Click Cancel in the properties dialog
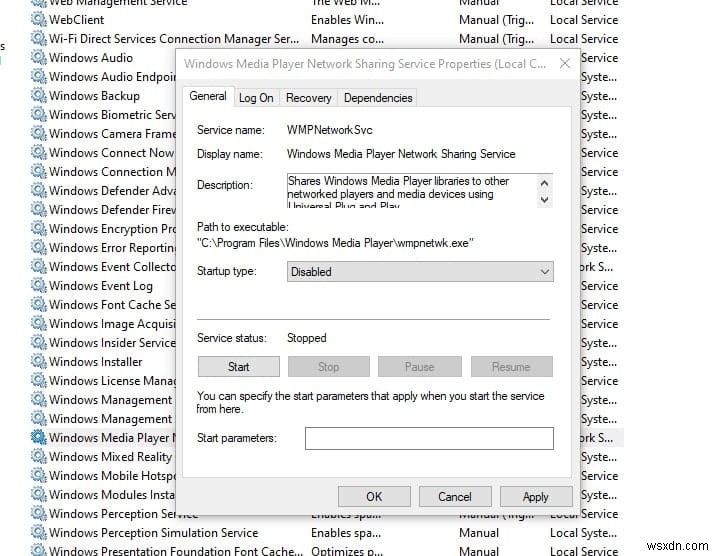This screenshot has width=720, height=556. click(x=455, y=497)
